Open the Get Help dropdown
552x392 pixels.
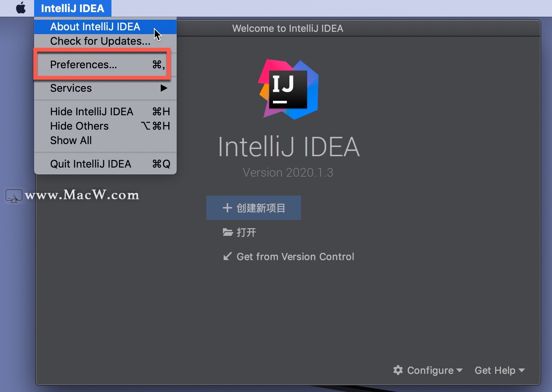click(500, 370)
